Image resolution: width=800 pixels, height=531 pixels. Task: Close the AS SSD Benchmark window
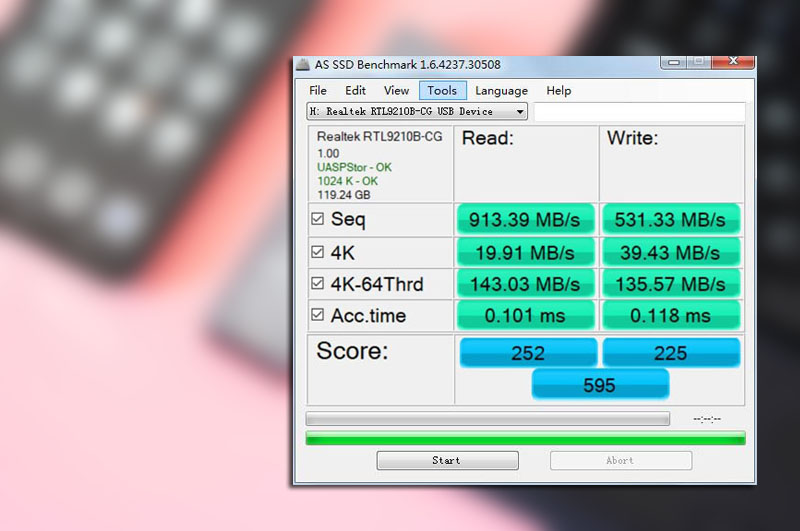coord(733,62)
